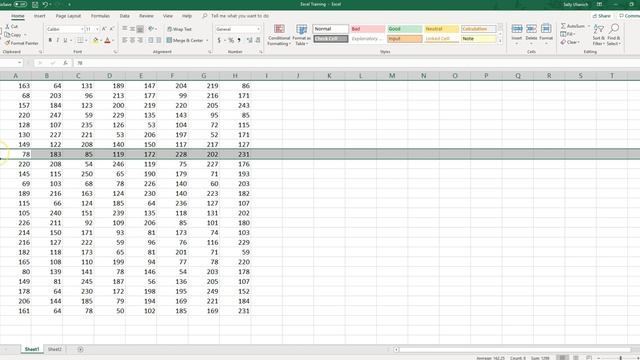
Task: Click the Align Left icon
Action: coord(125,40)
